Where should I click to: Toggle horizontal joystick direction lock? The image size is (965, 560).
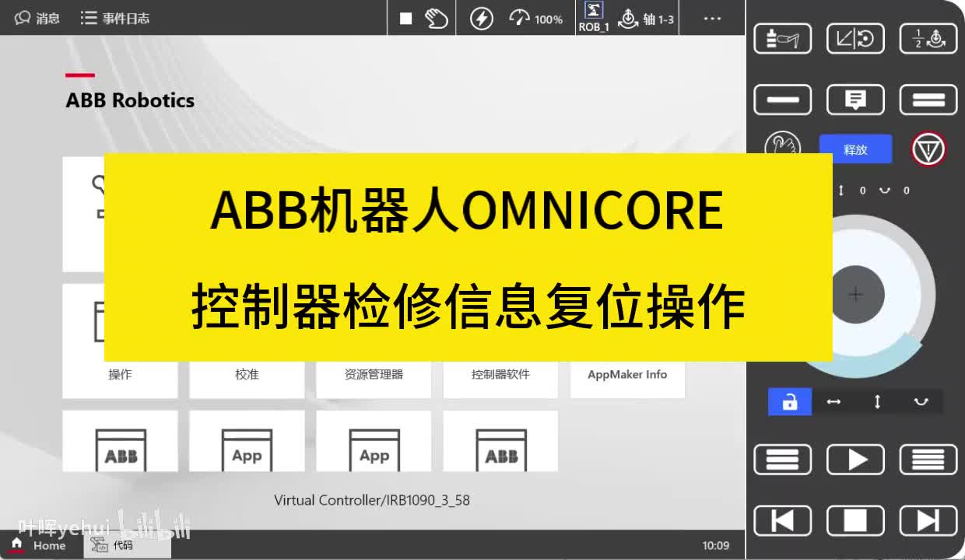tap(833, 401)
